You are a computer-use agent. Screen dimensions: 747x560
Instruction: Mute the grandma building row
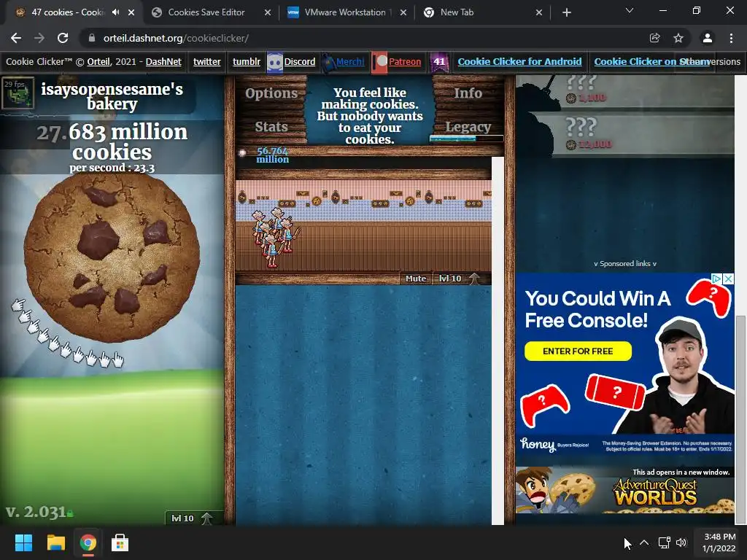point(415,279)
